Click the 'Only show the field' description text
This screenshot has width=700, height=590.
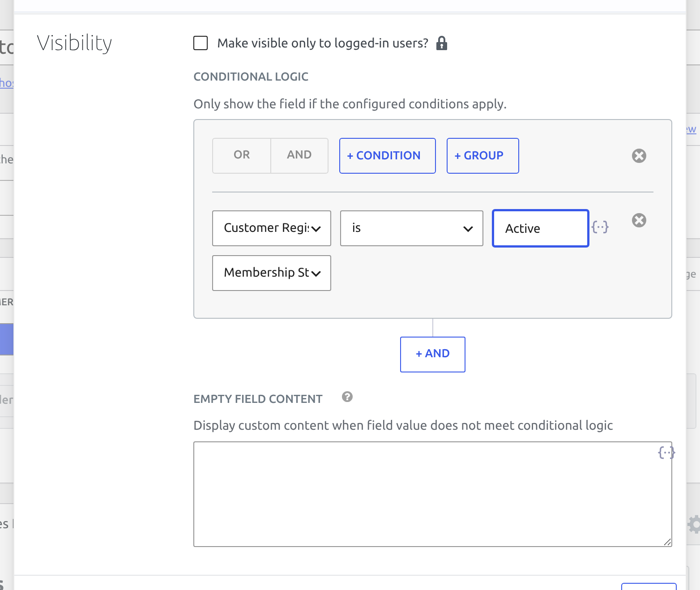pos(350,104)
